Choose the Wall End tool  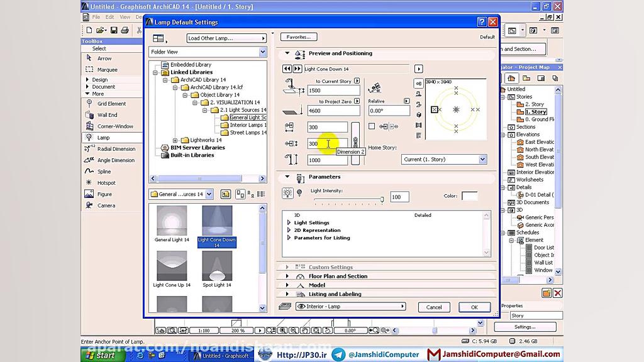click(107, 115)
